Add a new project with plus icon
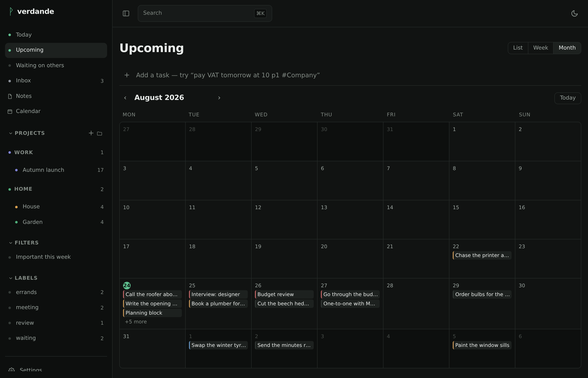The width and height of the screenshot is (588, 378). [91, 133]
